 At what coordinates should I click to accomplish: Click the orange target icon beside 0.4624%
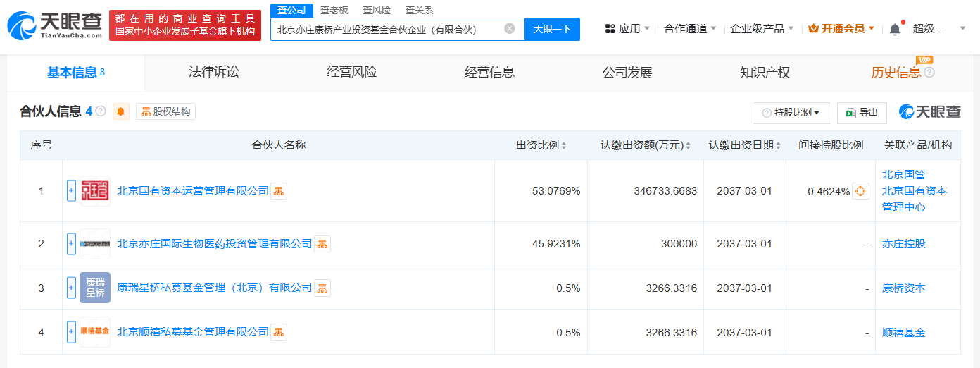click(x=860, y=191)
